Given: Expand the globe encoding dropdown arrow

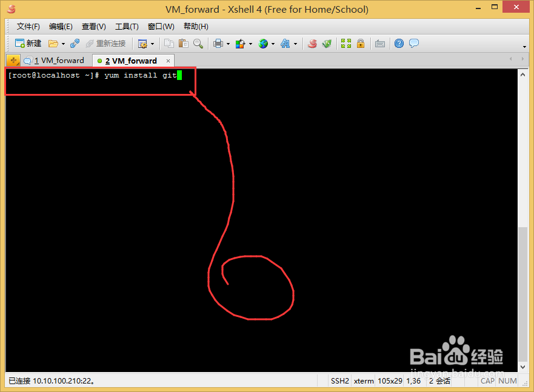Looking at the screenshot, I should [273, 44].
